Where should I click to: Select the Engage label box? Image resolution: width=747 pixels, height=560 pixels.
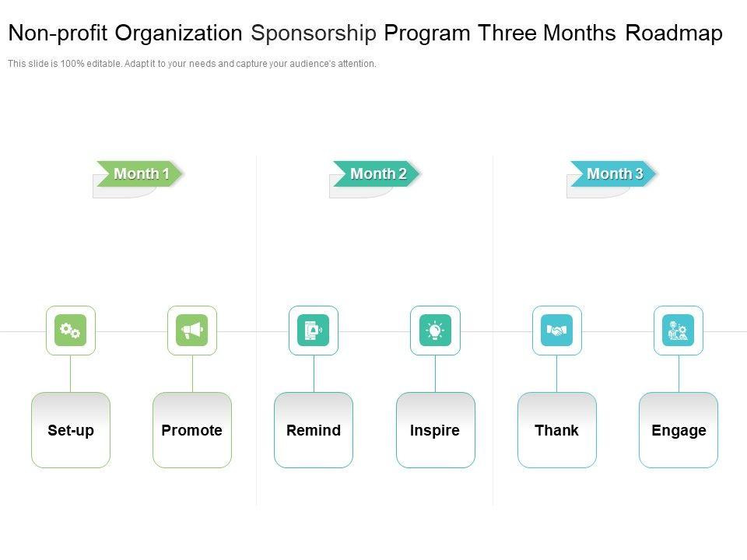click(x=679, y=430)
